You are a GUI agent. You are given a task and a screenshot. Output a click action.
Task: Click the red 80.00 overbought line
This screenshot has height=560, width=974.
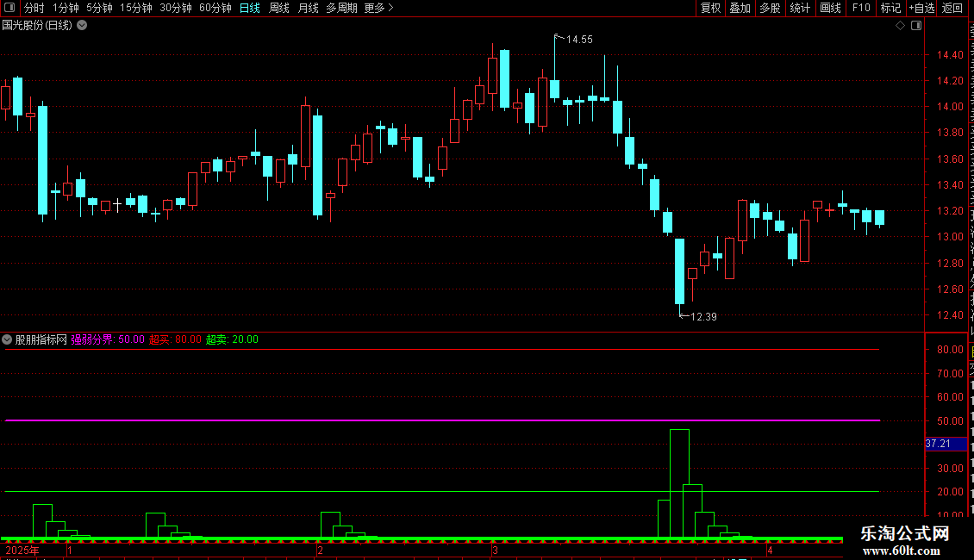point(442,350)
